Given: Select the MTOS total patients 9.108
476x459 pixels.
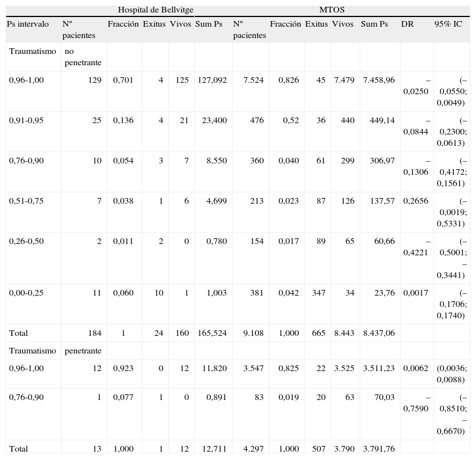Looking at the screenshot, I should [x=253, y=333].
